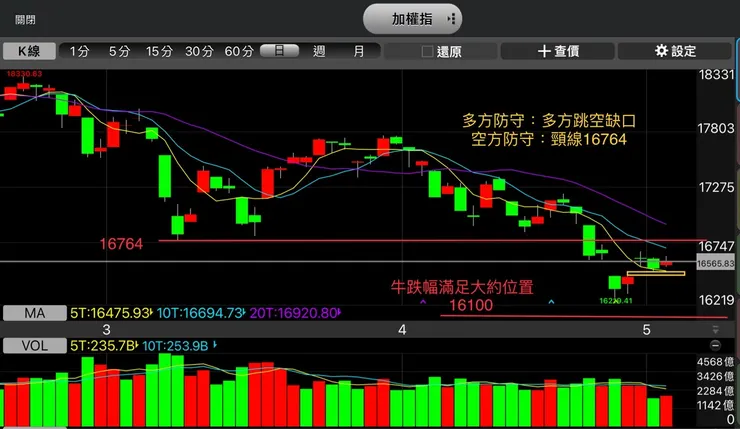This screenshot has height=429, width=740.
Task: Click the 16565.83 current price tag
Action: tap(716, 263)
